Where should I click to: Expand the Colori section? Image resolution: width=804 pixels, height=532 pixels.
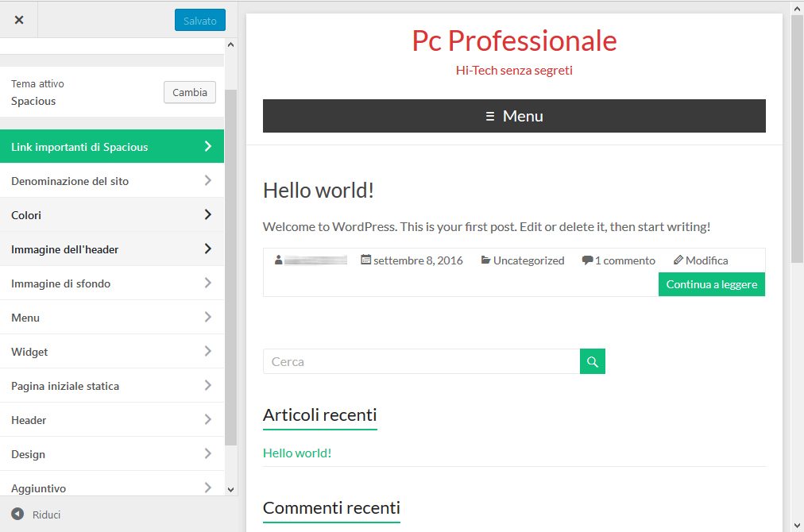[x=207, y=214]
